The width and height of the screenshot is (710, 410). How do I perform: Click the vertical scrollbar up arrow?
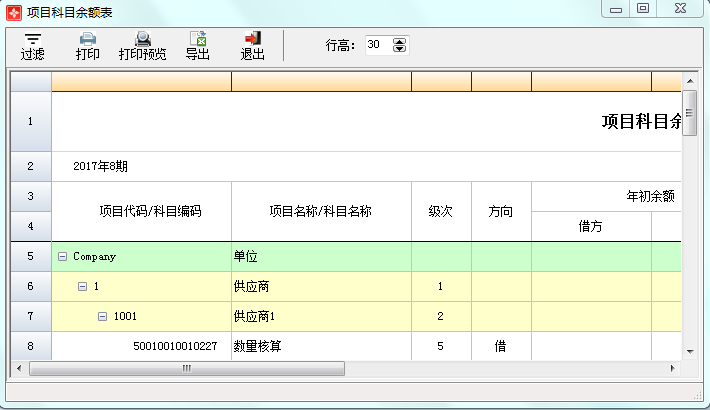click(x=690, y=81)
